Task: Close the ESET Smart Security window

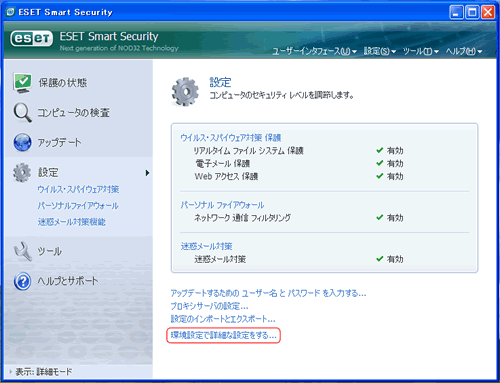Action: point(488,12)
